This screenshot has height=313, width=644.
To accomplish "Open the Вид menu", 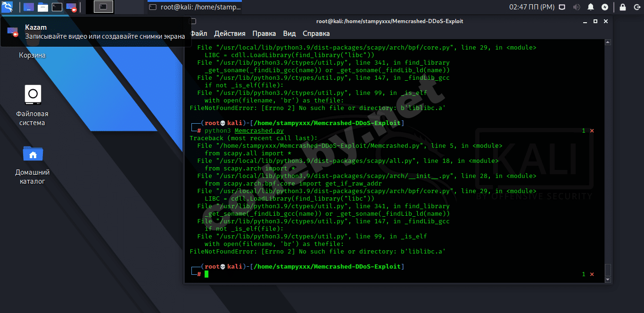I will (x=289, y=34).
